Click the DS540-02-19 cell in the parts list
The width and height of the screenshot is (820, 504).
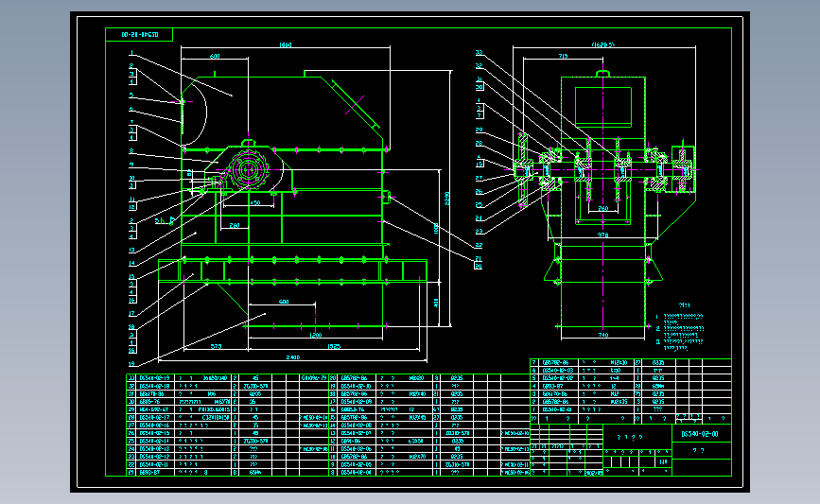(155, 378)
